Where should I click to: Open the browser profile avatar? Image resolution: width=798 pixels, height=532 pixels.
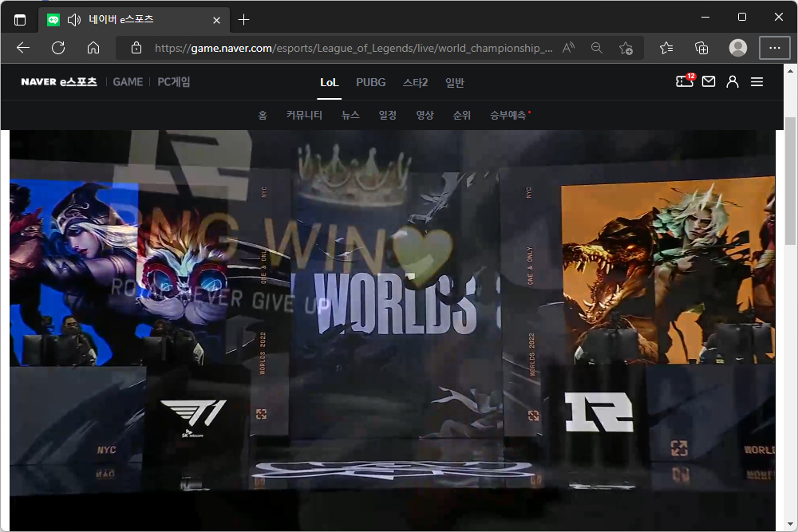[x=738, y=48]
